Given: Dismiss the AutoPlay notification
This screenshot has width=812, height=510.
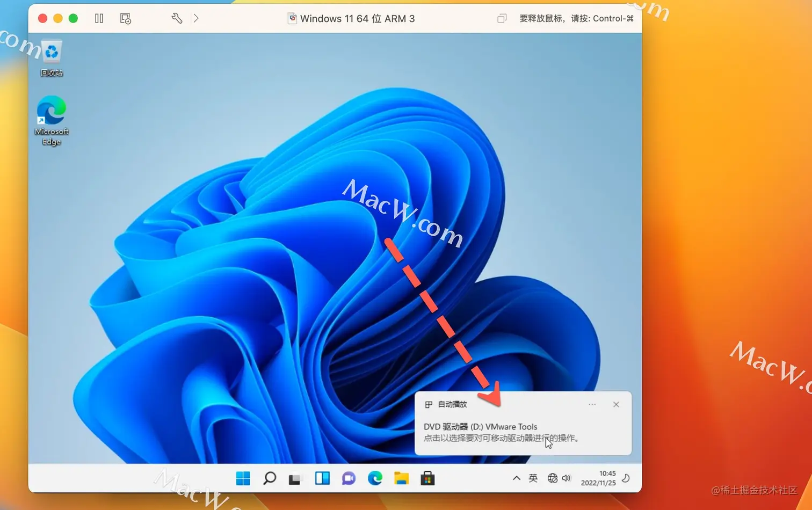Looking at the screenshot, I should (x=616, y=404).
